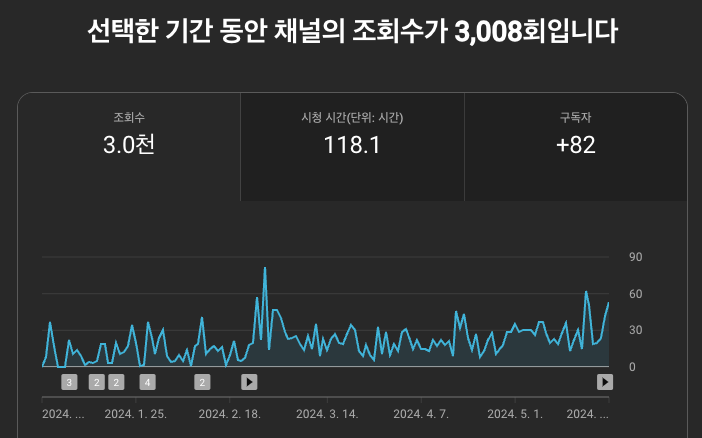Viewport: 702px width, 438px height.
Task: Click the 2024. 2. 18. date axis label
Action: point(230,414)
